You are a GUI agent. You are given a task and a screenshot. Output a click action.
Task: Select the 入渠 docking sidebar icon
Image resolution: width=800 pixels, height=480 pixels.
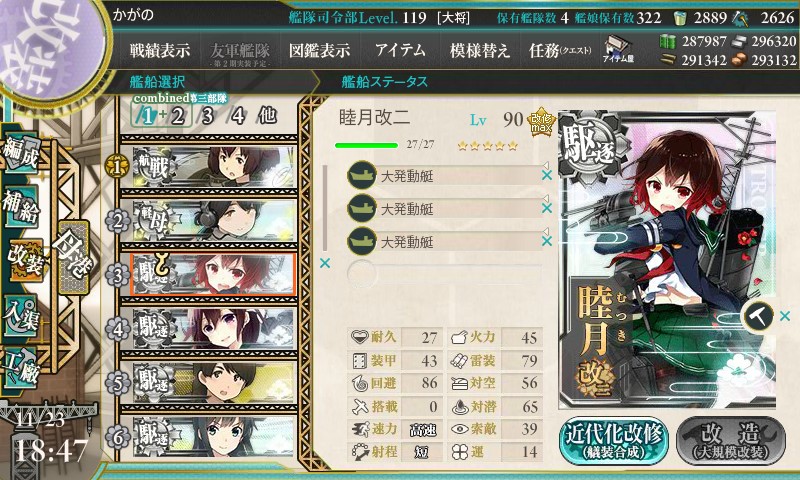pos(21,316)
